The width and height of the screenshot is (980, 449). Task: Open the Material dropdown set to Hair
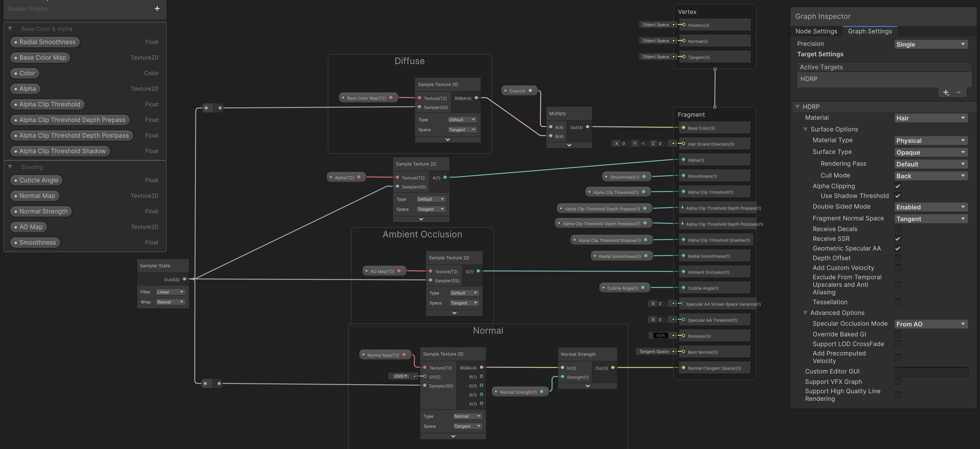point(930,118)
